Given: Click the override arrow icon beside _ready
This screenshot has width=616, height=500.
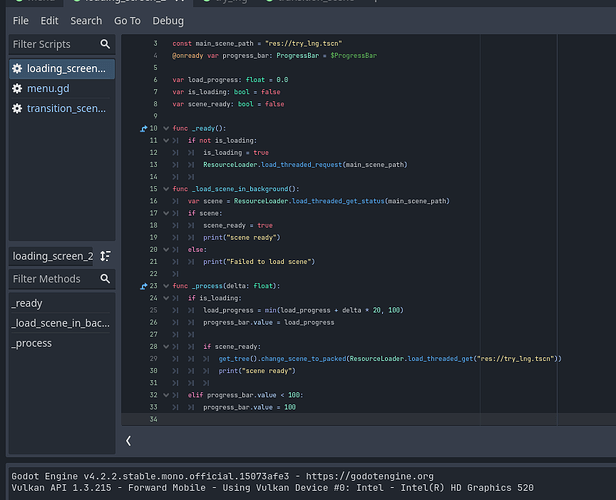Looking at the screenshot, I should (x=145, y=129).
